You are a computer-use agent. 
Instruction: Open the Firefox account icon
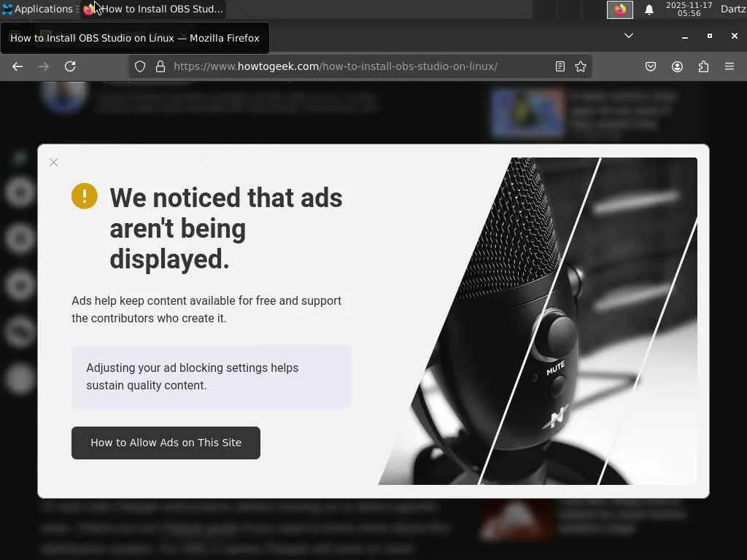pos(678,66)
